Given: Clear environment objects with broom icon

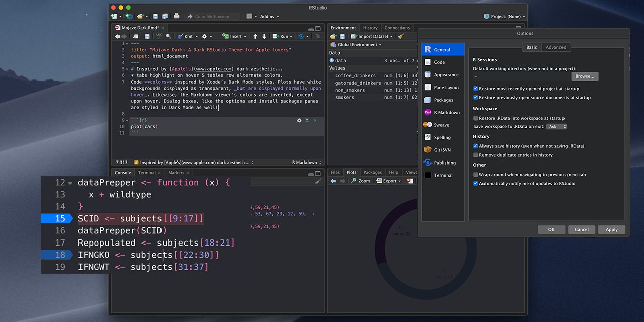Looking at the screenshot, I should (x=401, y=36).
